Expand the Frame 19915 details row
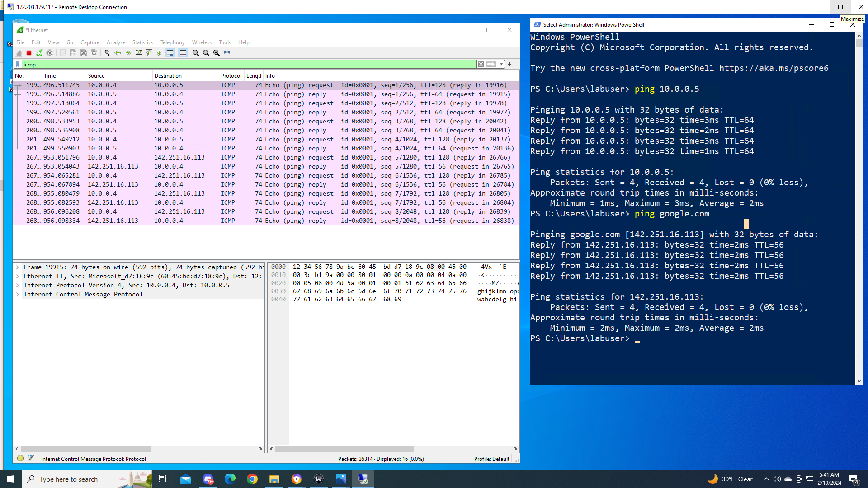 click(18, 267)
